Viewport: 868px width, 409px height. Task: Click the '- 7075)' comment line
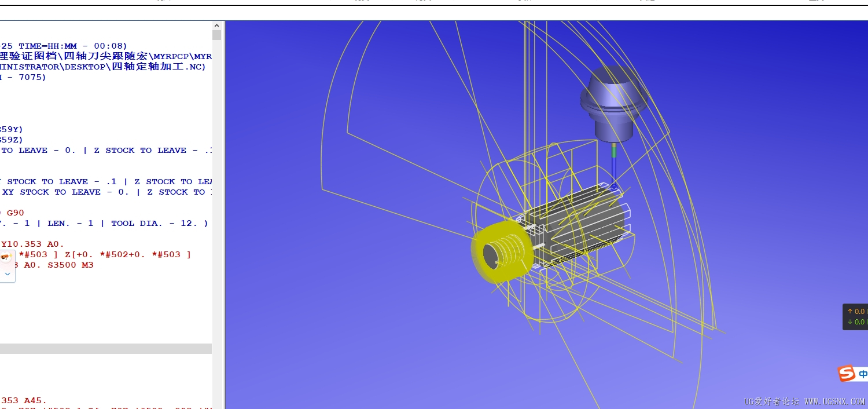23,77
